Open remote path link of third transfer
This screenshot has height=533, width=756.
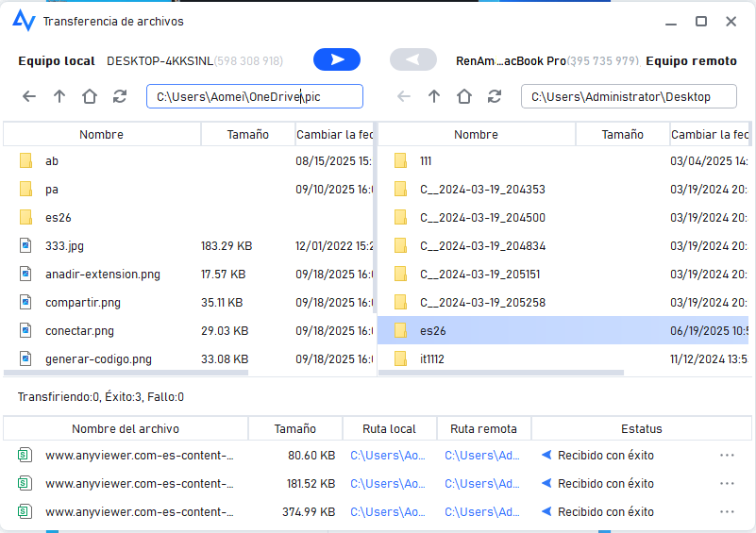[x=481, y=512]
